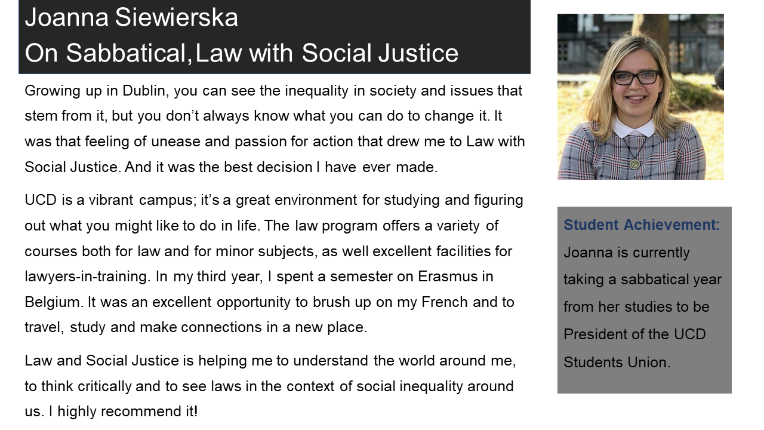Click the 'Student Achievement:' heading

[x=641, y=224]
